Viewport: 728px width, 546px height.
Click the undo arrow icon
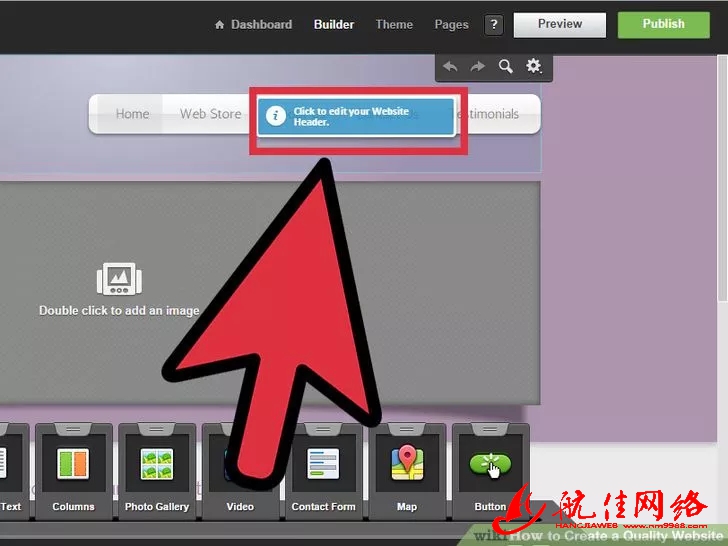[x=451, y=66]
